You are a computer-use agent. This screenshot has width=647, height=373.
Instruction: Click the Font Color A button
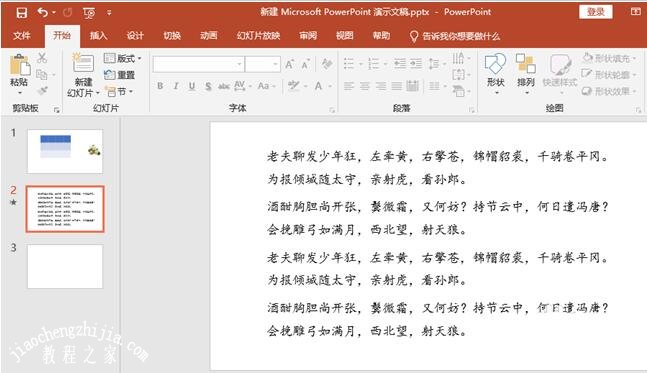tap(318, 86)
